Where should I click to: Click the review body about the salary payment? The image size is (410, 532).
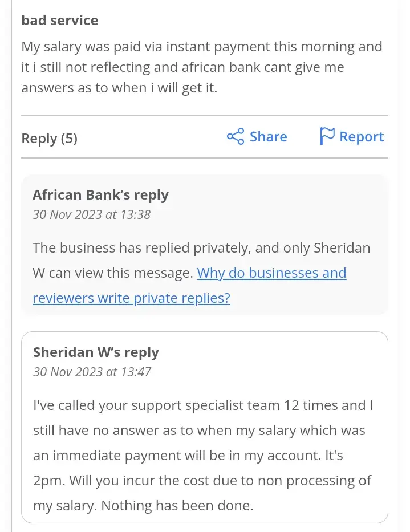tap(201, 67)
